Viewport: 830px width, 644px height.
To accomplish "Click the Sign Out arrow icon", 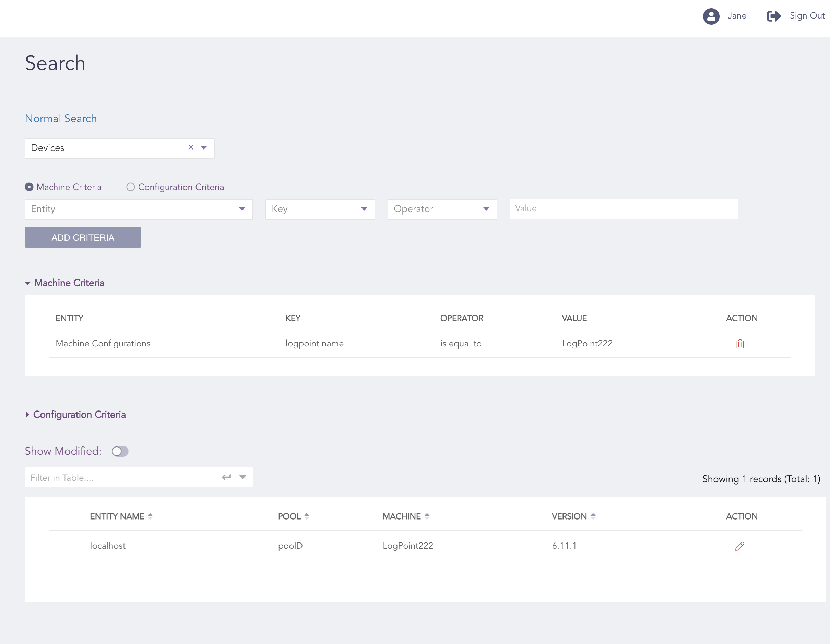I will (x=773, y=16).
